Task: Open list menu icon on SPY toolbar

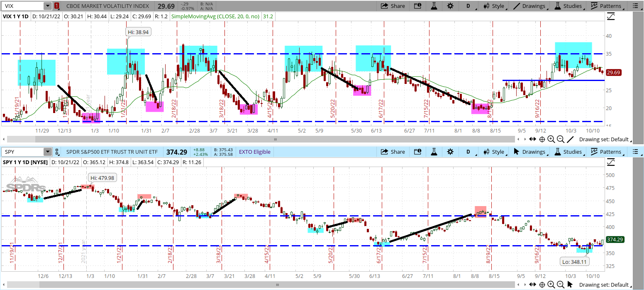Action: click(x=635, y=152)
